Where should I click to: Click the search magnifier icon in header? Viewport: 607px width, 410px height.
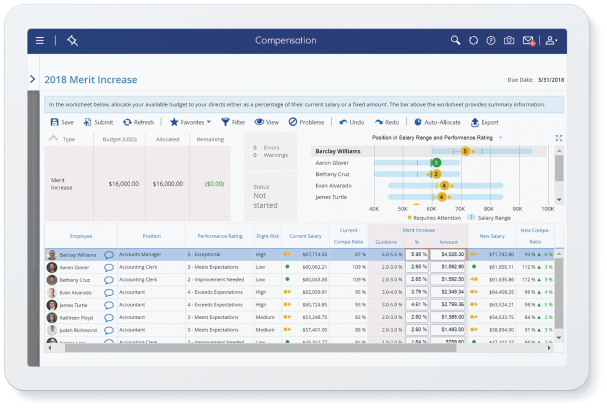pyautogui.click(x=456, y=41)
